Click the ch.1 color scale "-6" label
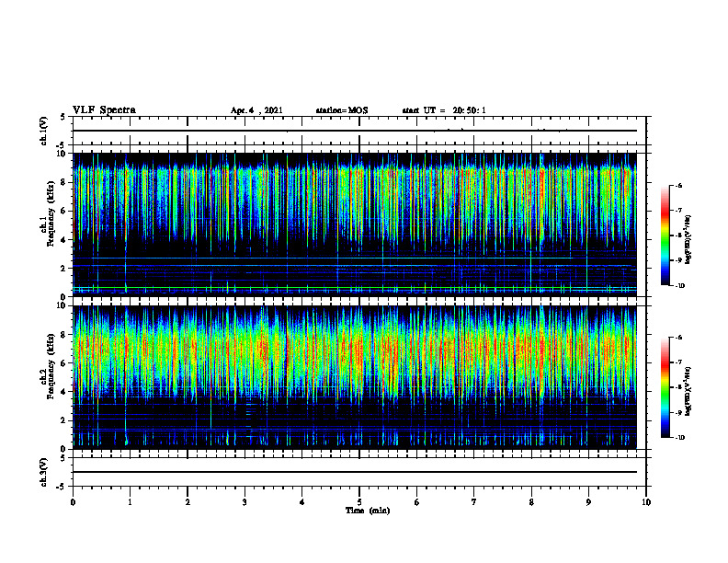This screenshot has height=563, width=728. click(x=678, y=185)
